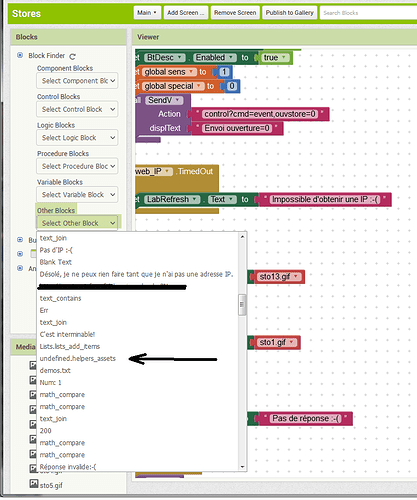Toggle the Block Finder collapse icon
This screenshot has height=500, width=417.
[x=20, y=55]
